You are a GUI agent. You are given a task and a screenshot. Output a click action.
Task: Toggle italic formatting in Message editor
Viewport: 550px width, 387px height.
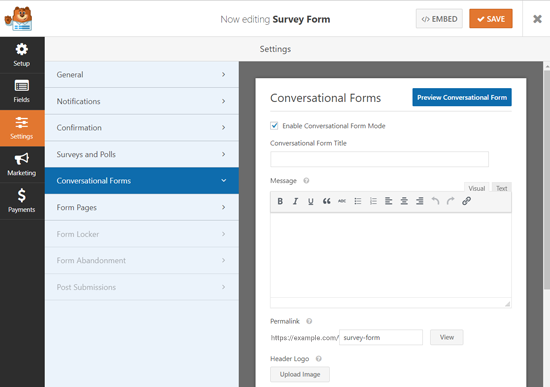[295, 201]
